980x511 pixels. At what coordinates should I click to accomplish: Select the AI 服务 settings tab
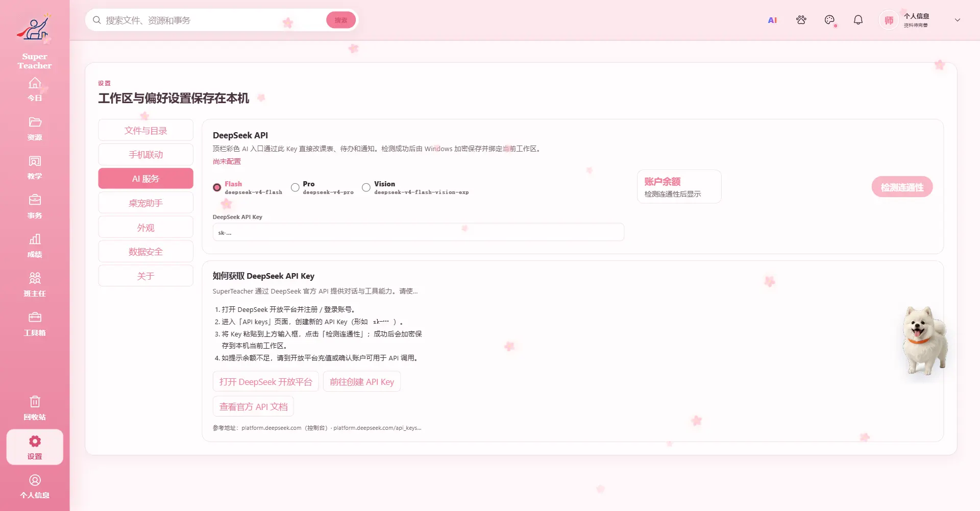145,179
